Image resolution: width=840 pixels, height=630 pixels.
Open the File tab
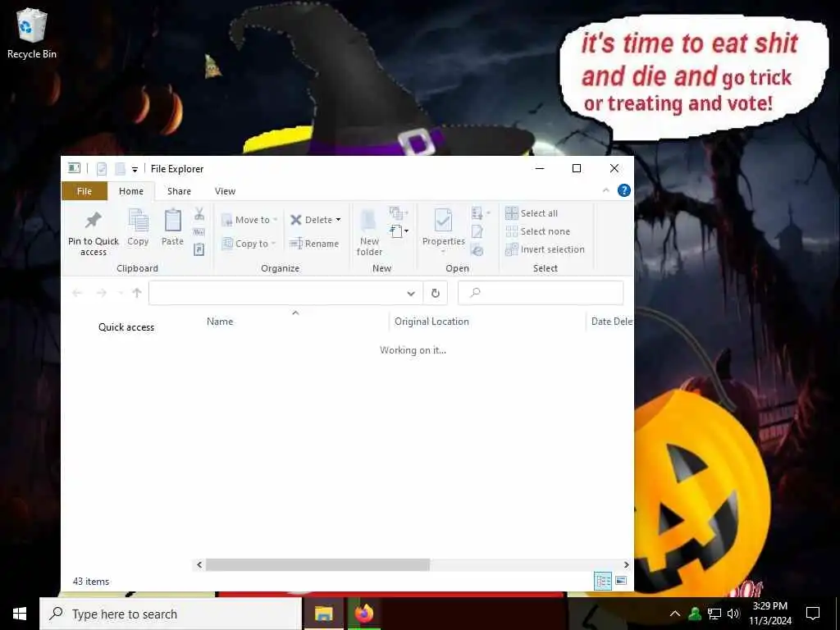84,191
